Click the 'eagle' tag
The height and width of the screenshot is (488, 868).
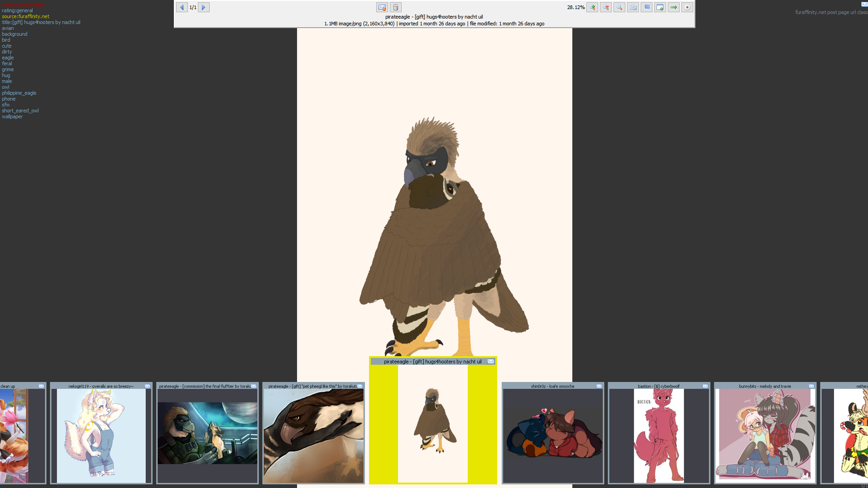tap(8, 58)
